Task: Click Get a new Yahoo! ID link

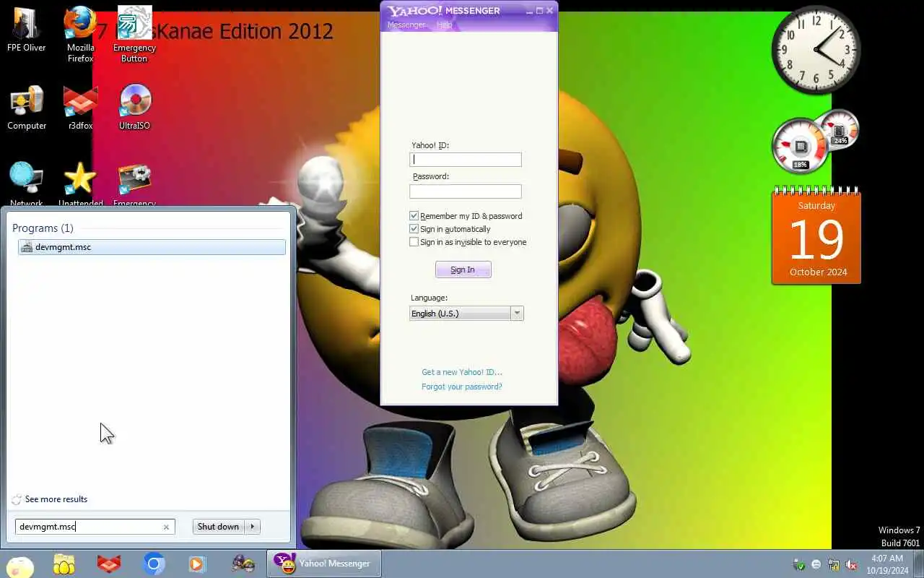Action: click(x=462, y=372)
